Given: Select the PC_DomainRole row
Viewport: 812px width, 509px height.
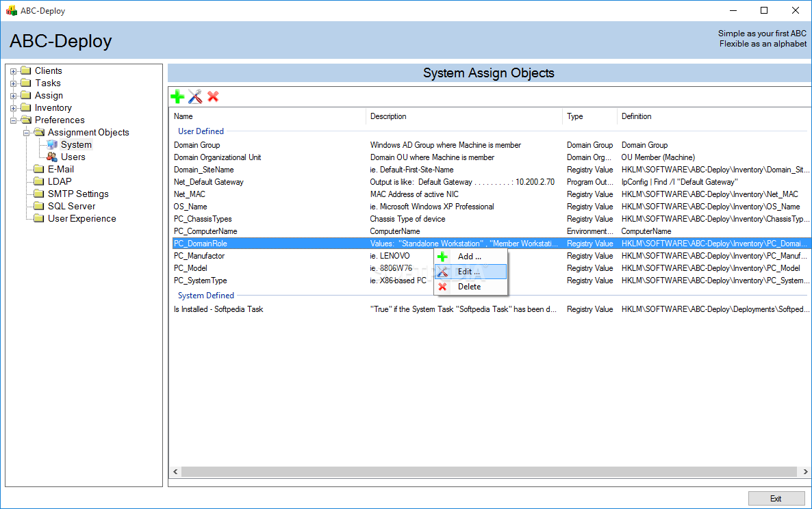Looking at the screenshot, I should [x=490, y=244].
